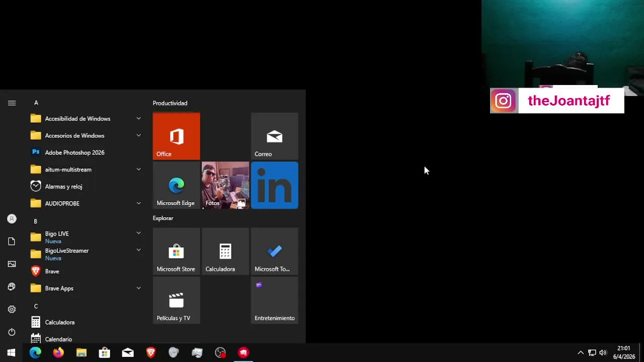Show hidden tray icons chevron
This screenshot has width=644, height=362.
coord(580,352)
